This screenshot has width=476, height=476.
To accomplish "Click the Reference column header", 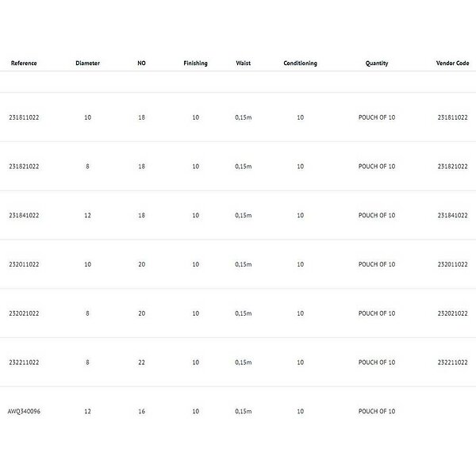I will click(24, 63).
